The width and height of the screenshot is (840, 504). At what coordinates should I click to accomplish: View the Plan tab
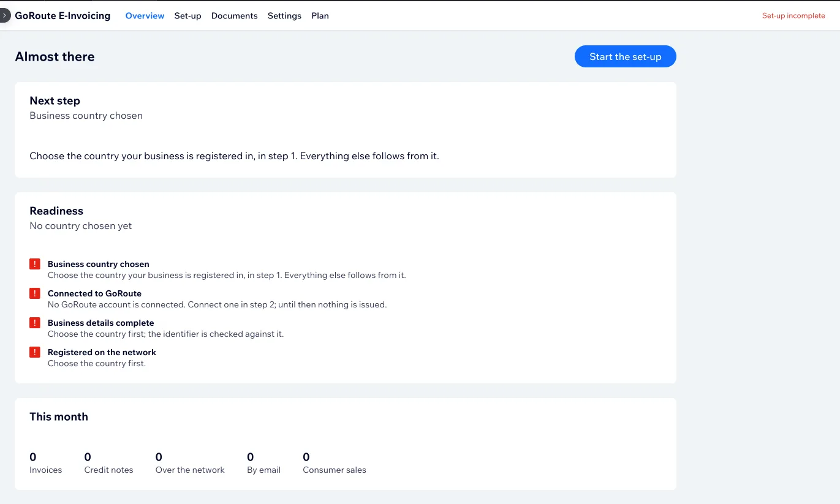pyautogui.click(x=320, y=16)
